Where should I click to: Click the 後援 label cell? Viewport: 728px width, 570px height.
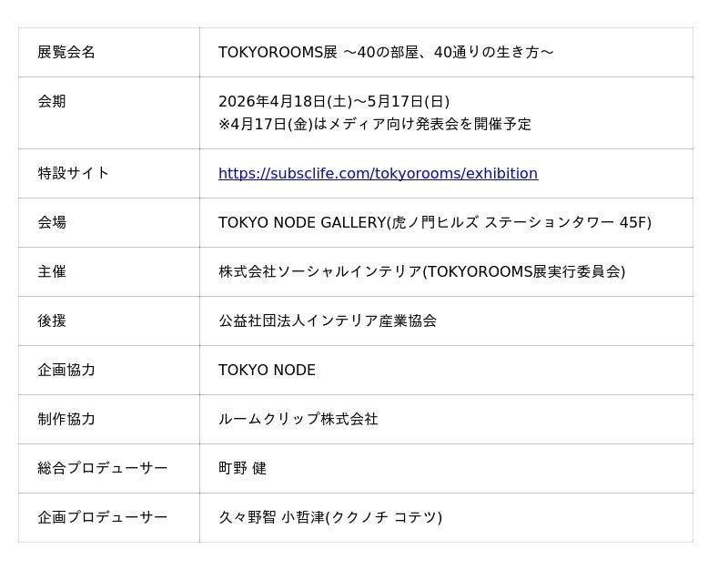point(52,321)
